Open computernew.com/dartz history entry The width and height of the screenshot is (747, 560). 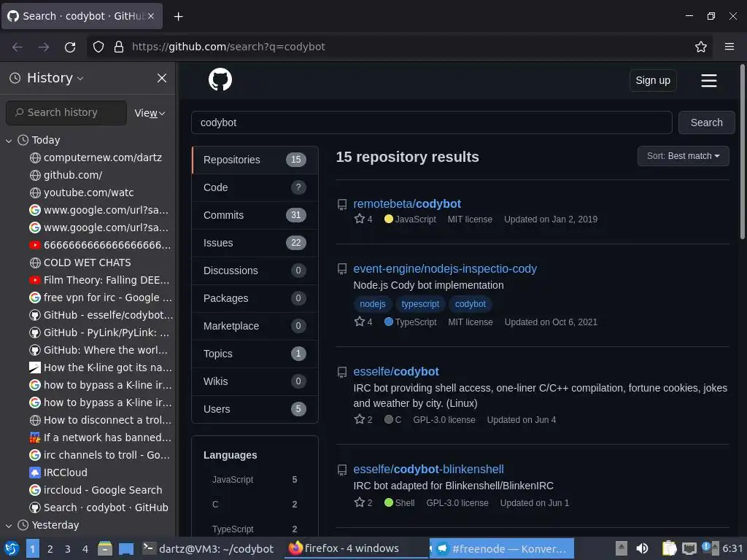tap(102, 157)
